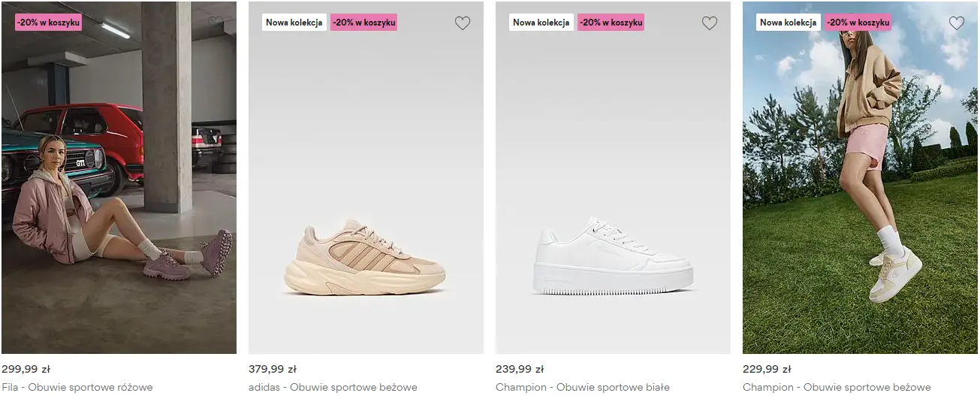Click the "Nowa kolekcja" badge on the adidas shoe
The height and width of the screenshot is (396, 980).
294,23
